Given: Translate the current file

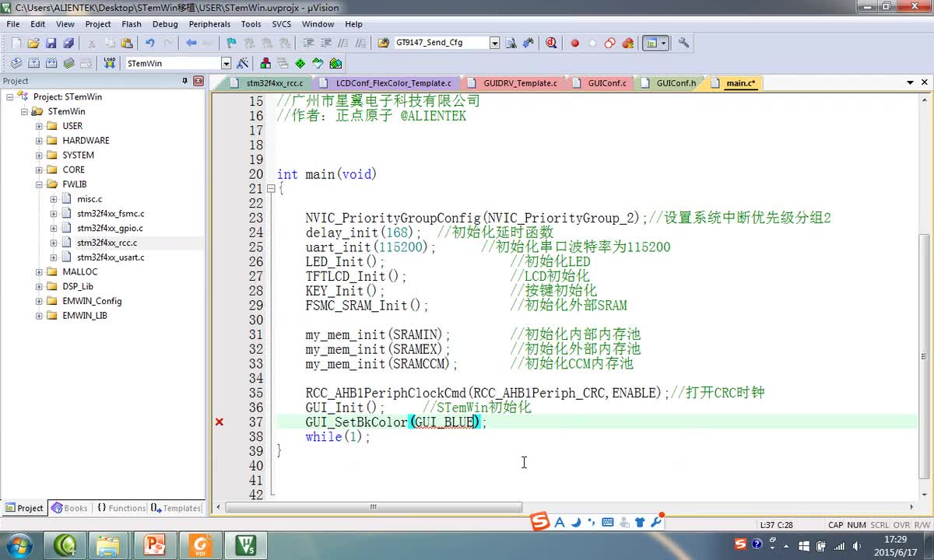Looking at the screenshot, I should pyautogui.click(x=16, y=63).
